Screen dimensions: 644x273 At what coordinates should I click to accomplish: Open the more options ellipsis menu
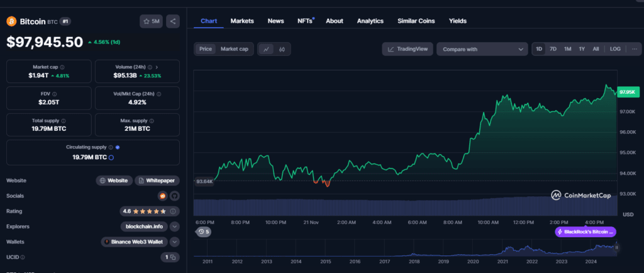tap(635, 49)
